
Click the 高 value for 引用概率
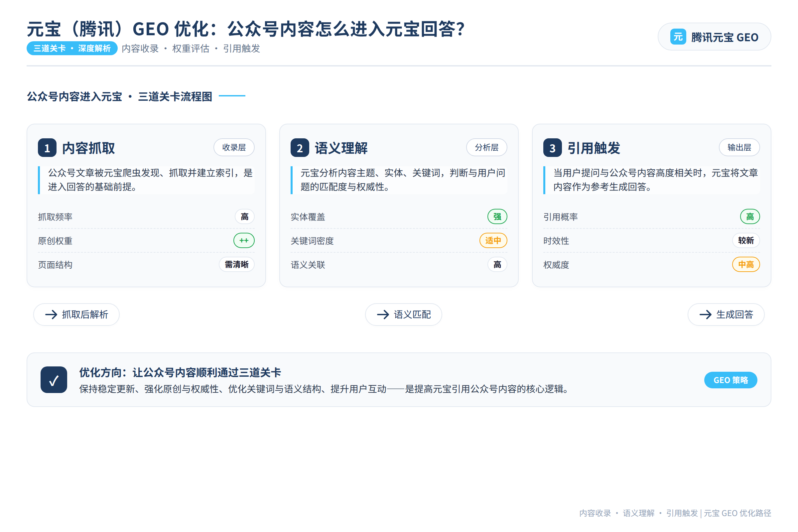coord(750,216)
